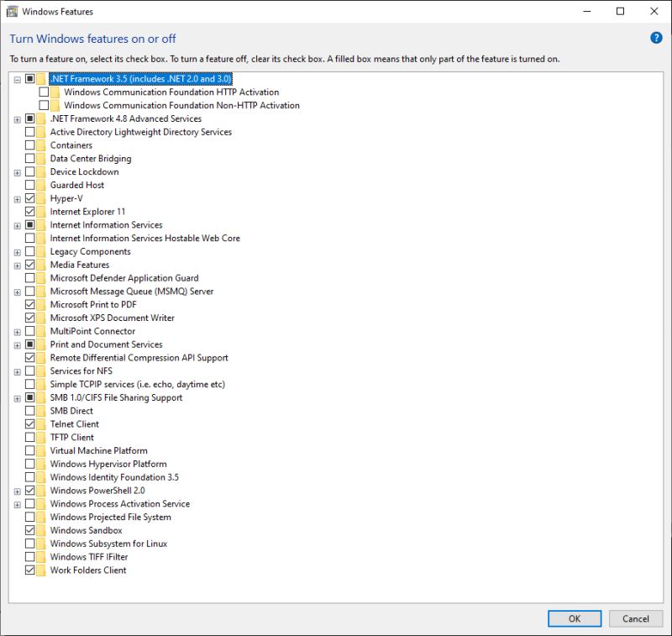The image size is (672, 636).
Task: Click the Media Features folder icon
Action: click(x=40, y=265)
